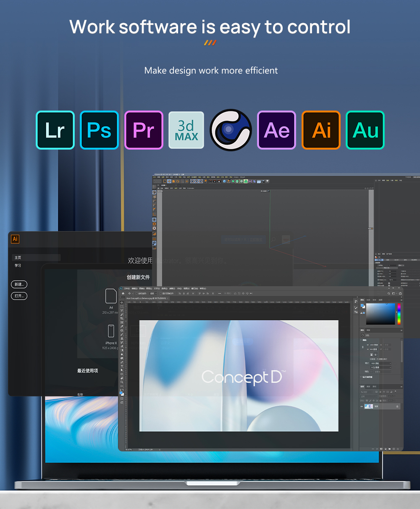Click the 3d MAX app icon
This screenshot has height=509, width=420.
[186, 130]
